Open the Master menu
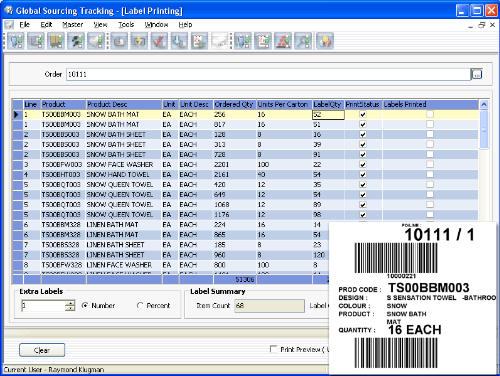 73,25
